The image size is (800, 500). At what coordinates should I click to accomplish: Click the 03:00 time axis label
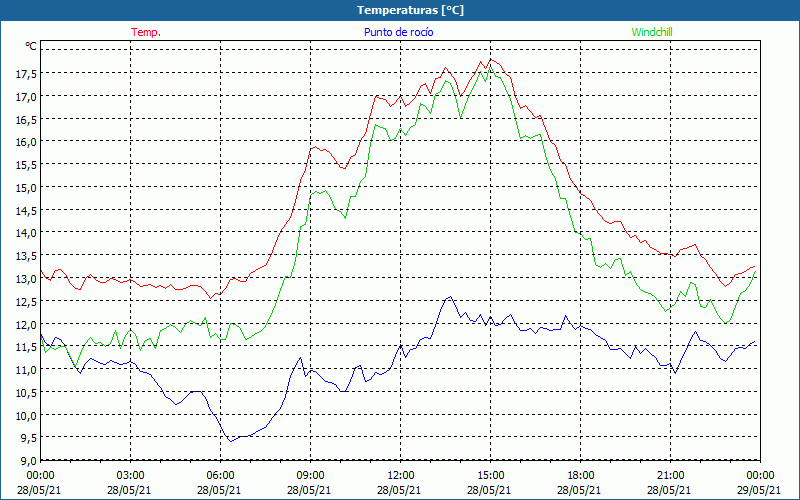131,475
